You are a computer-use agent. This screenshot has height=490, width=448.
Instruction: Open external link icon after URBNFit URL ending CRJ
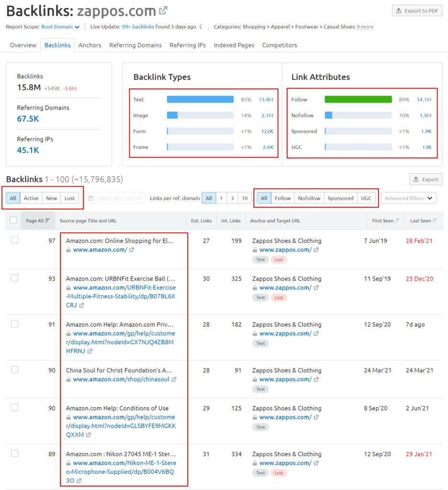[81, 305]
